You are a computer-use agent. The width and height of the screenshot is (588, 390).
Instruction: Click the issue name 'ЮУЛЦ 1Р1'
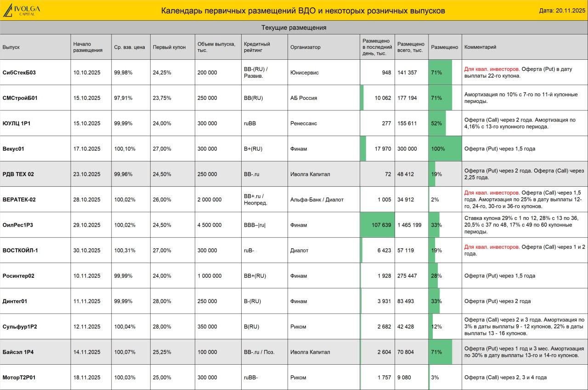click(x=16, y=123)
